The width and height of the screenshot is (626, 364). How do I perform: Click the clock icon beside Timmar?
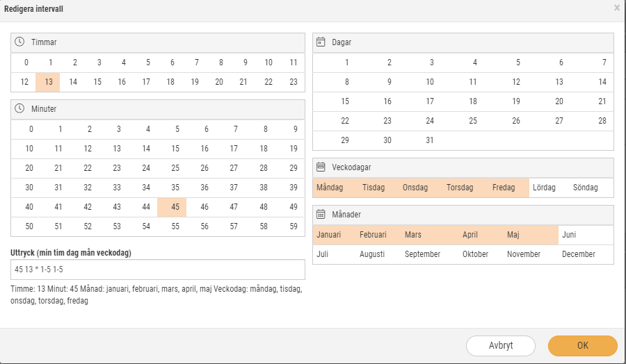[19, 42]
